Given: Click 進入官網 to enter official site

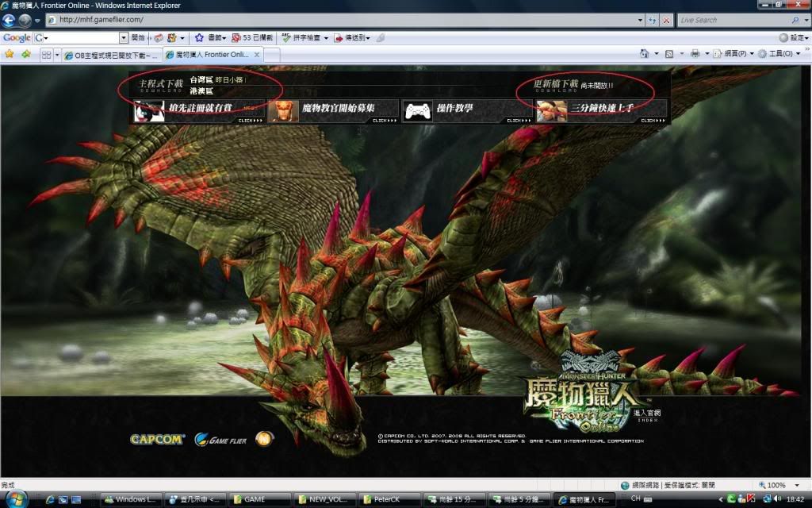Looking at the screenshot, I should pos(647,414).
